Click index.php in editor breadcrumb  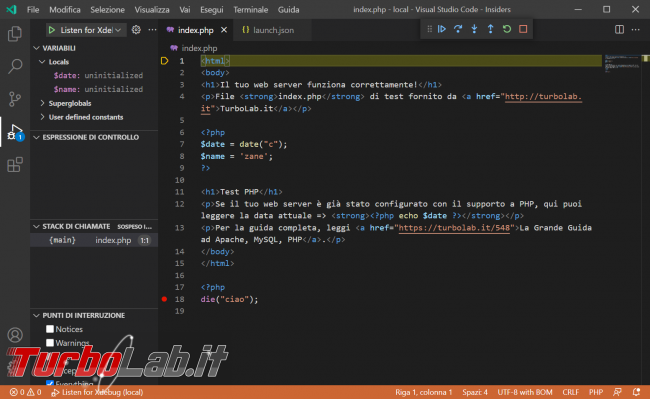199,48
